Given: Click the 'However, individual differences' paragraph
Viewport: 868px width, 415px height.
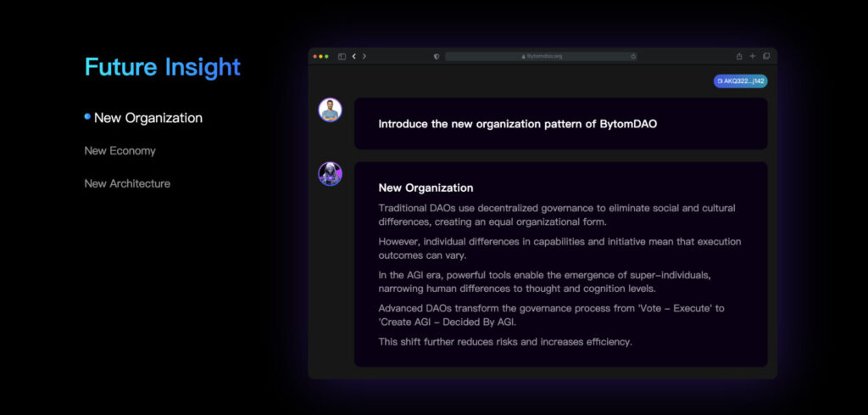Looking at the screenshot, I should point(559,248).
